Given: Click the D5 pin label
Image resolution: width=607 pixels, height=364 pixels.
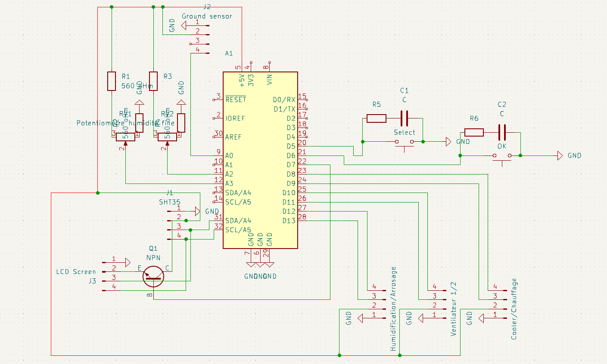Looking at the screenshot, I should click(291, 146).
